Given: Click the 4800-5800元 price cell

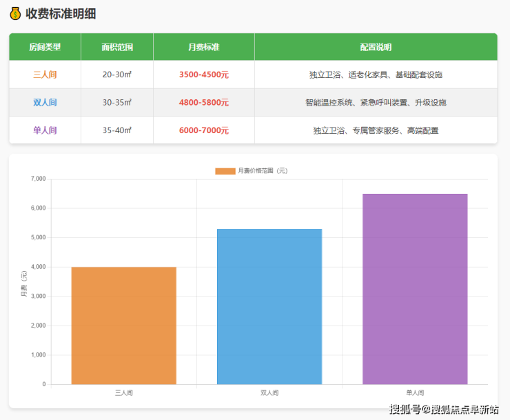Looking at the screenshot, I should [x=204, y=102].
